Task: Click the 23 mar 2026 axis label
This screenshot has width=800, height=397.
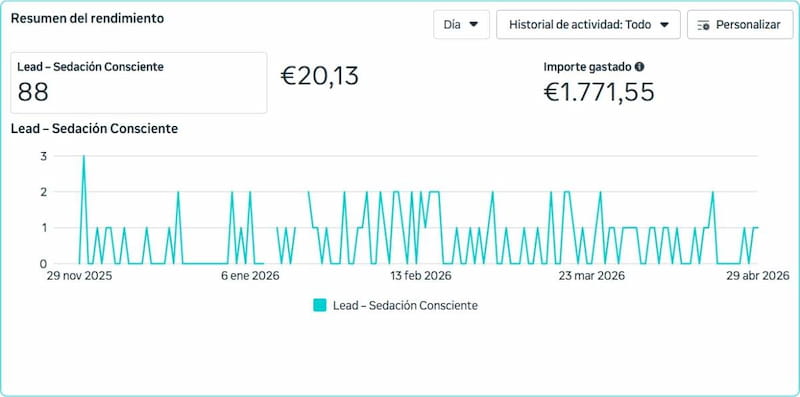Action: tap(591, 276)
